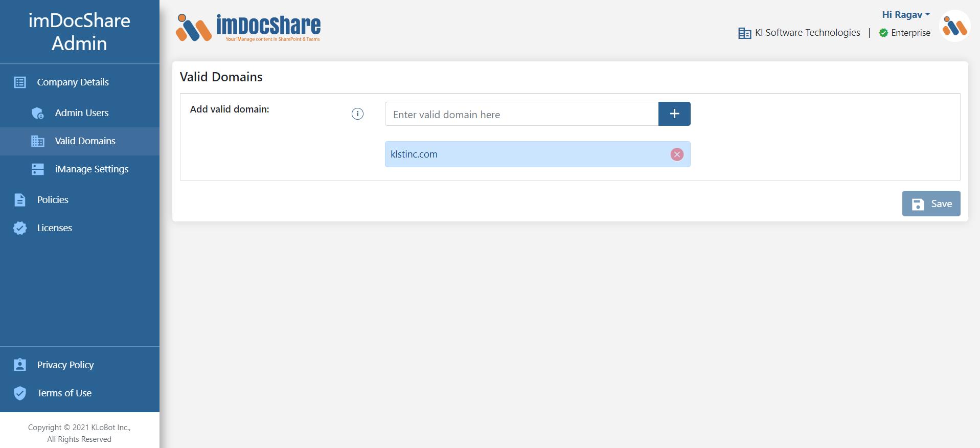Open the Privacy Policy link
Viewport: 980px width, 448px height.
pyautogui.click(x=80, y=365)
